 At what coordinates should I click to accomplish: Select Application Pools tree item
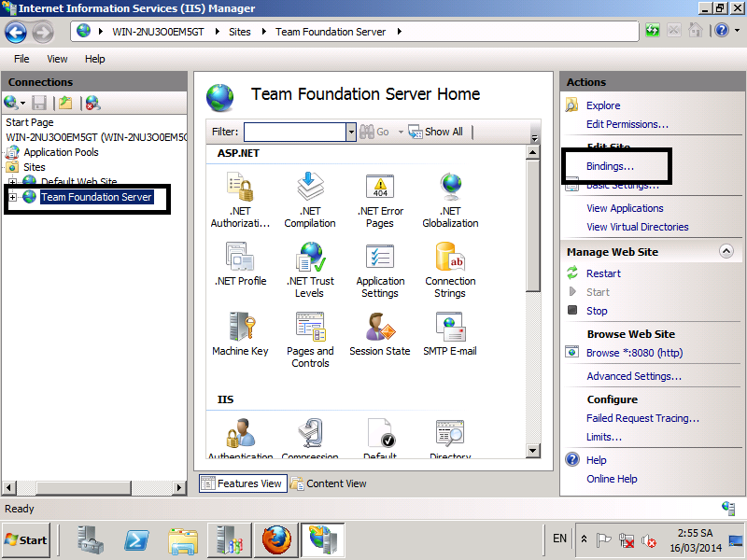(61, 152)
